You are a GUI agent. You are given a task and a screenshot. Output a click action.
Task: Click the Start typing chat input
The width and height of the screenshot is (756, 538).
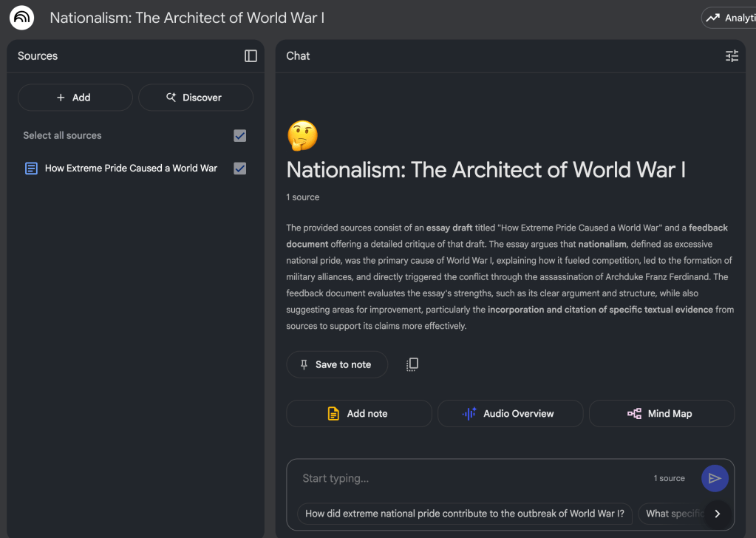tap(473, 478)
